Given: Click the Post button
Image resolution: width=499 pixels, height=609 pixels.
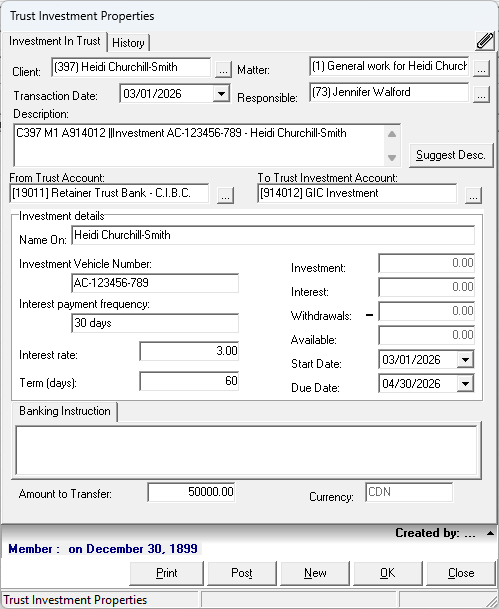Looking at the screenshot, I should point(242,573).
